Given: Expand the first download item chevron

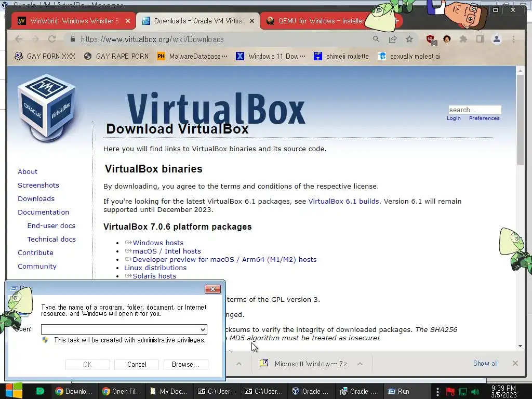Looking at the screenshot, I should tap(239, 364).
